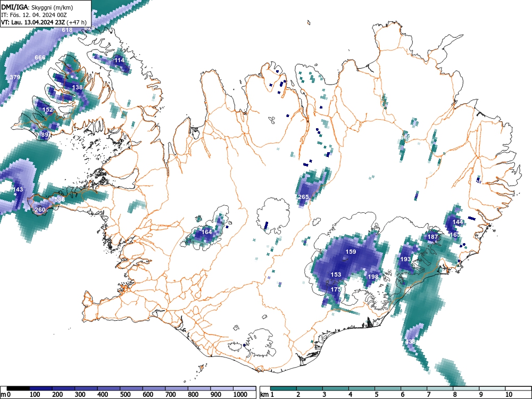Click the 'km 1' legend label
The height and width of the screenshot is (399, 532).
click(267, 395)
